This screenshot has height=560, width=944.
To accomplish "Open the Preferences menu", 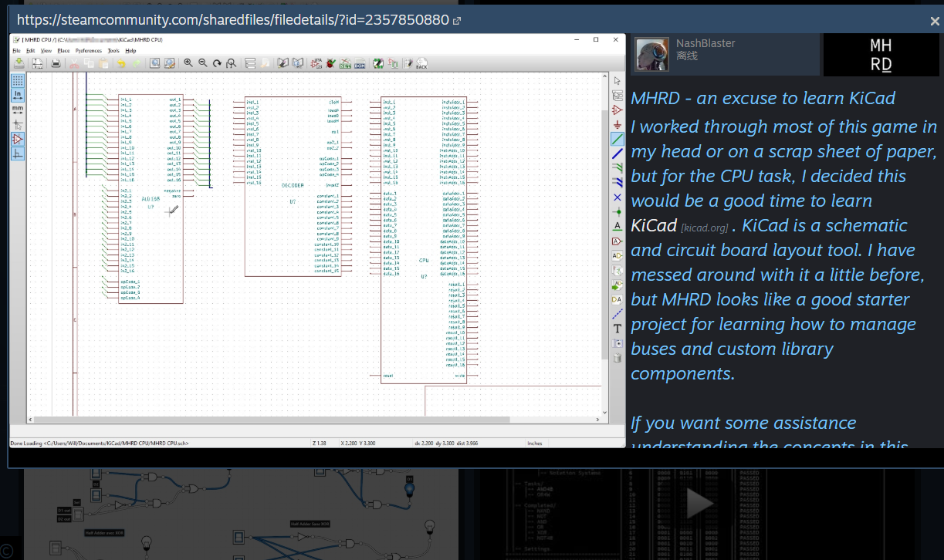I will pos(88,50).
